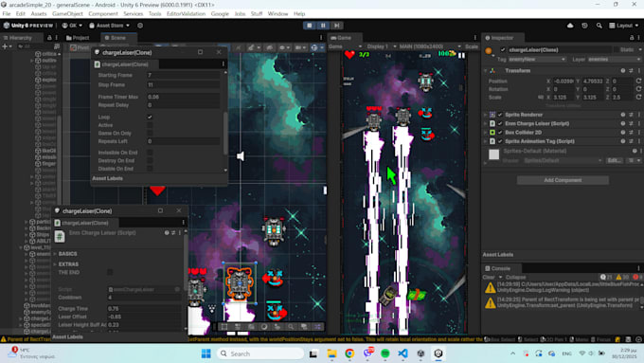Toggle the Box Collider 2D enabled checkbox
Viewport: 644px width, 363px height.
[500, 133]
